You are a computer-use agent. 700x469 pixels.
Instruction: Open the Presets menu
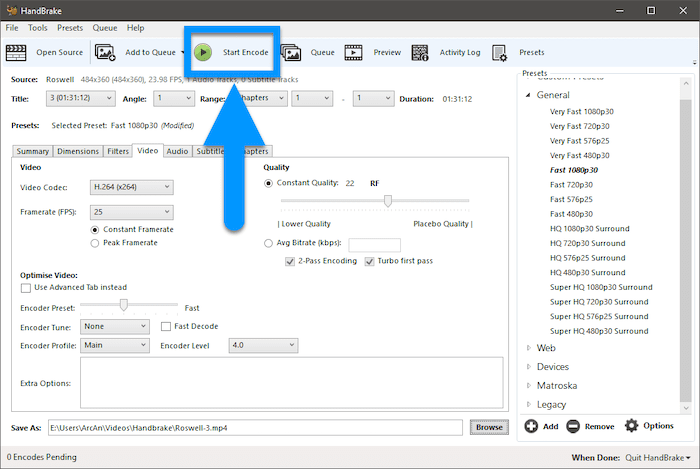[x=70, y=28]
